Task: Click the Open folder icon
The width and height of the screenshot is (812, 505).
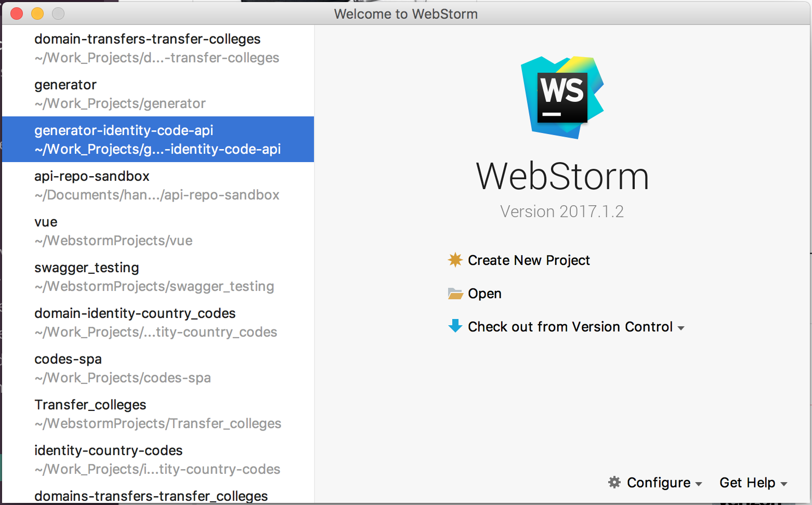Action: 455,294
